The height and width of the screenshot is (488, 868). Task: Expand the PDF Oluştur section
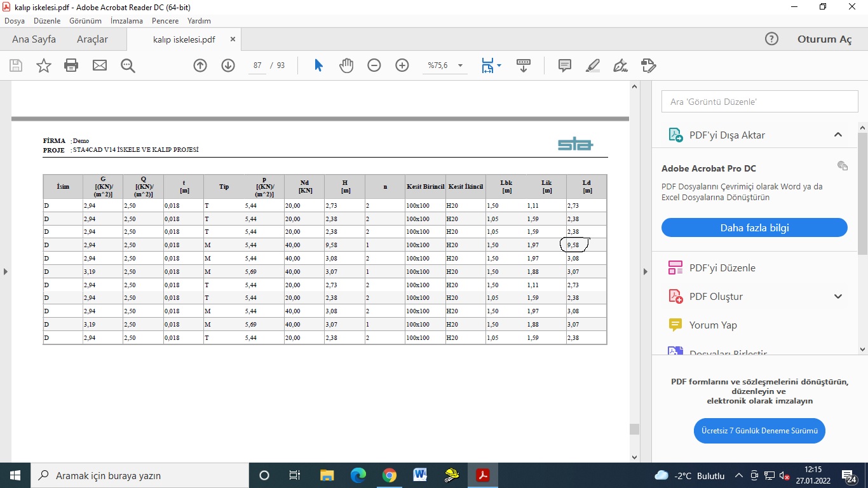click(837, 296)
